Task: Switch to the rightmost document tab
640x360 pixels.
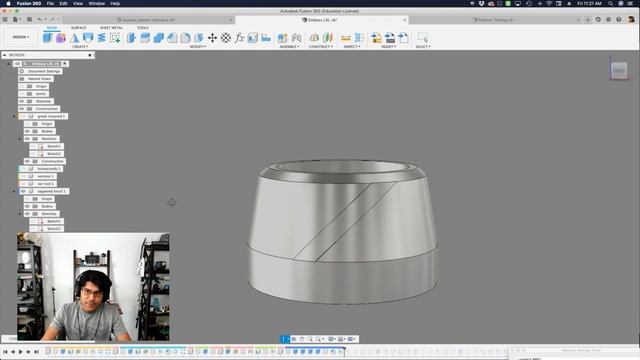Action: (x=495, y=20)
